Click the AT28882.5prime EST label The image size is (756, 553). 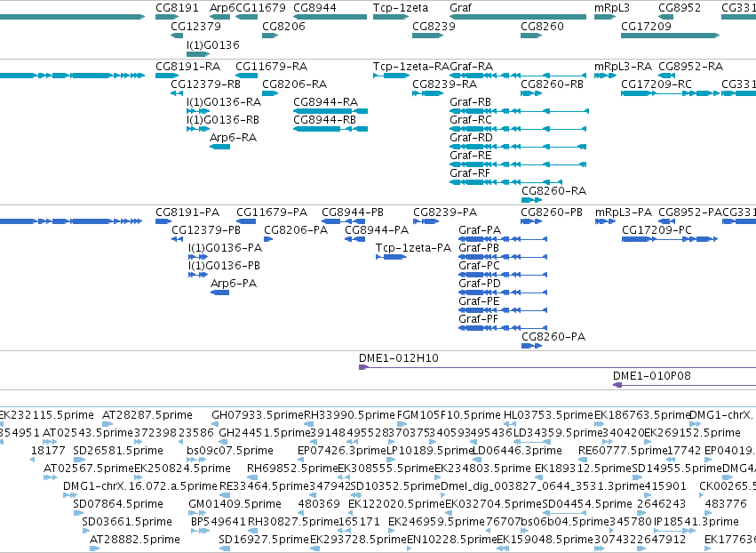[134, 539]
